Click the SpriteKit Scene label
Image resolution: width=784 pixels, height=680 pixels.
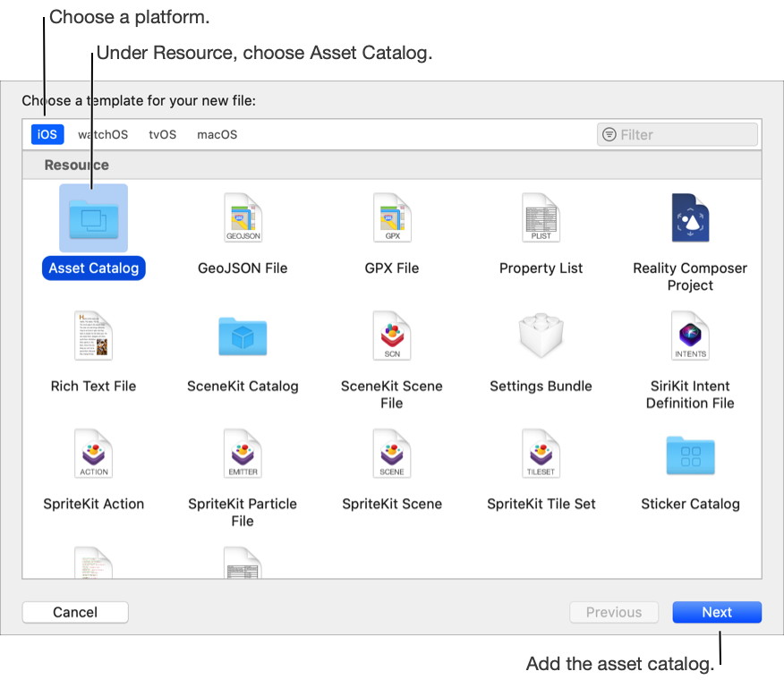(x=392, y=504)
